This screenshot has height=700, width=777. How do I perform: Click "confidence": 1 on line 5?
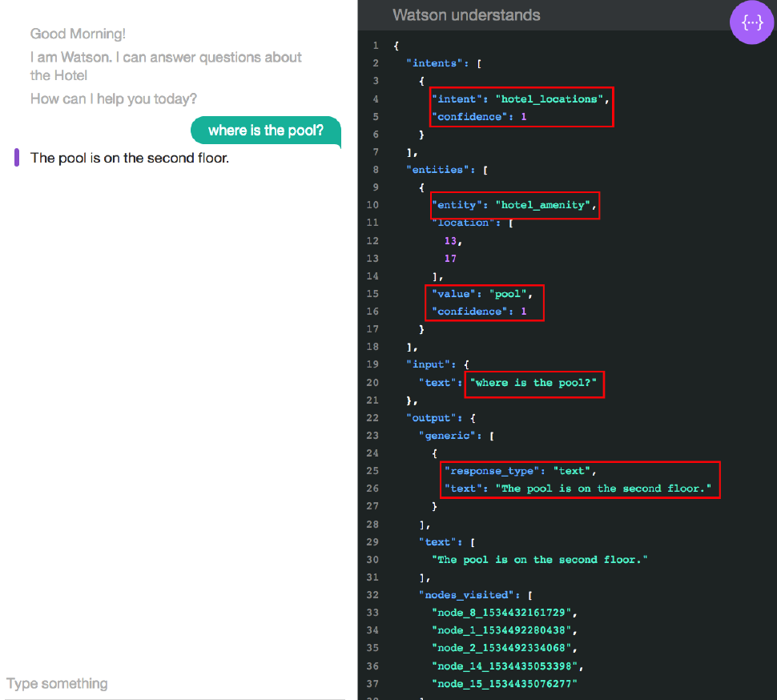click(x=479, y=117)
